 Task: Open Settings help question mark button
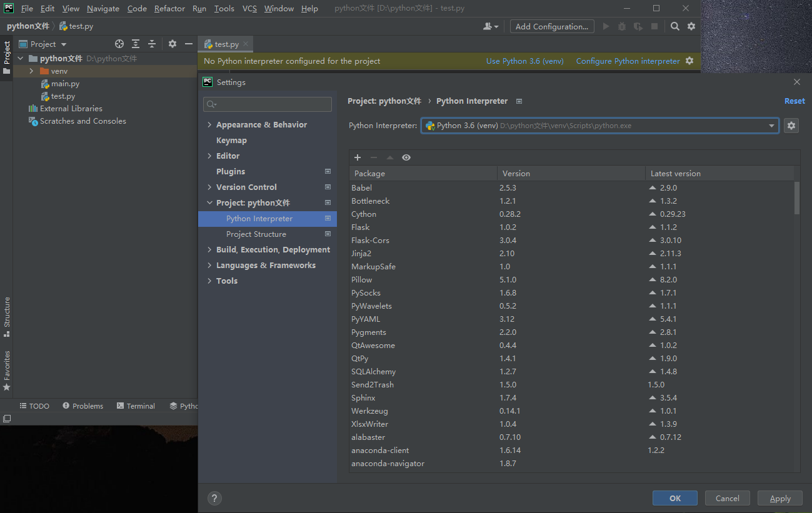[x=214, y=498]
